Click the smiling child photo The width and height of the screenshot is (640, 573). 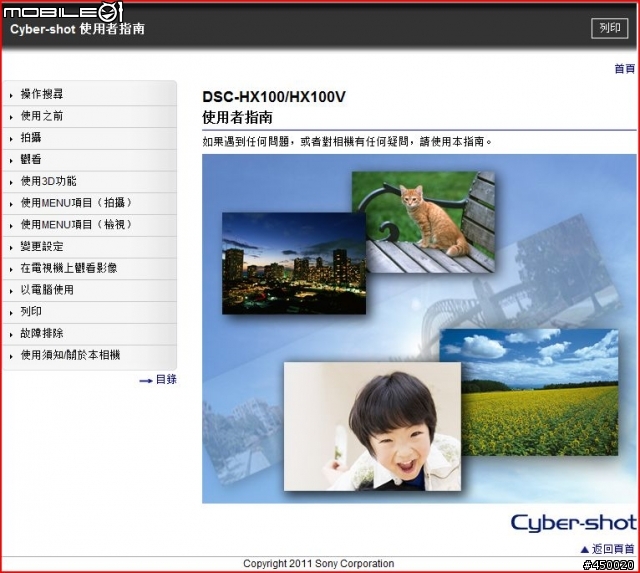tap(372, 426)
